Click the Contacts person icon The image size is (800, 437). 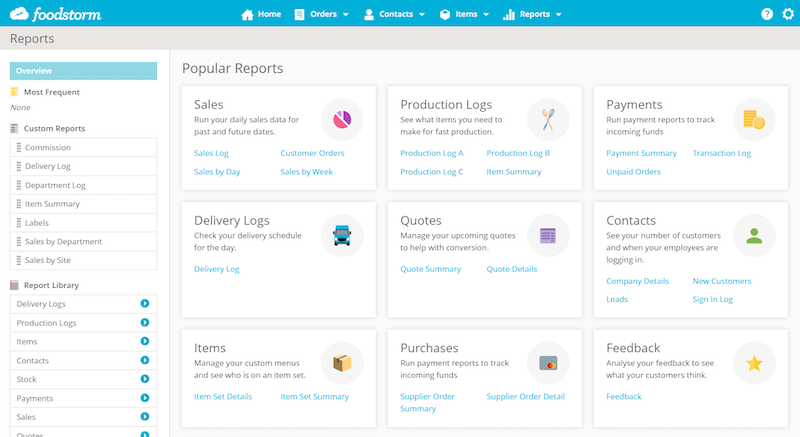coord(754,235)
